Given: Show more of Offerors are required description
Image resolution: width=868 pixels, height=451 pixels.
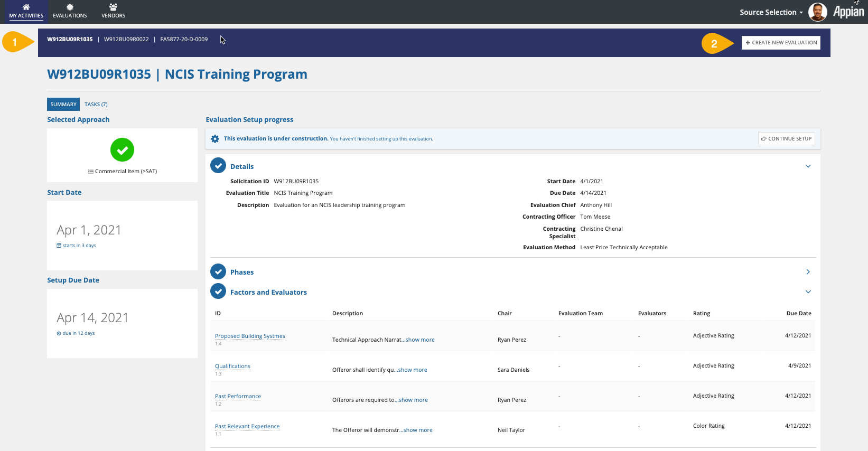Looking at the screenshot, I should coord(413,400).
